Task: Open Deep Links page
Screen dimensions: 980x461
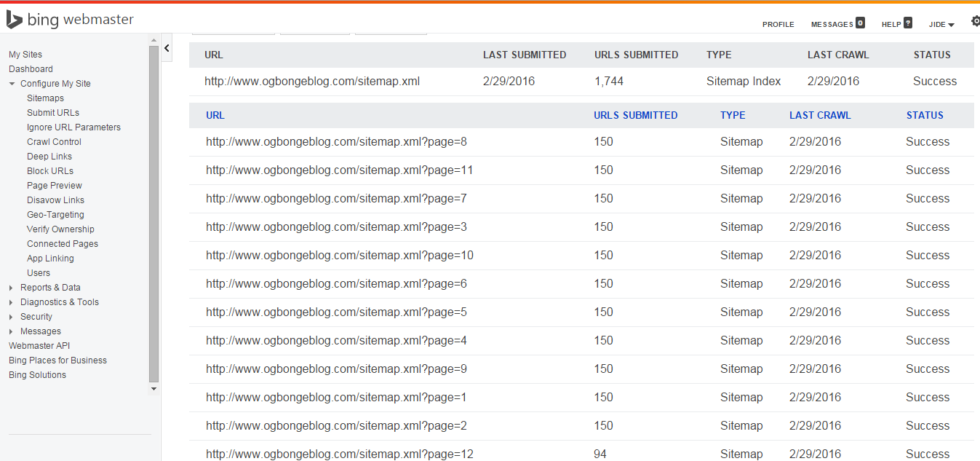Action: pos(49,157)
